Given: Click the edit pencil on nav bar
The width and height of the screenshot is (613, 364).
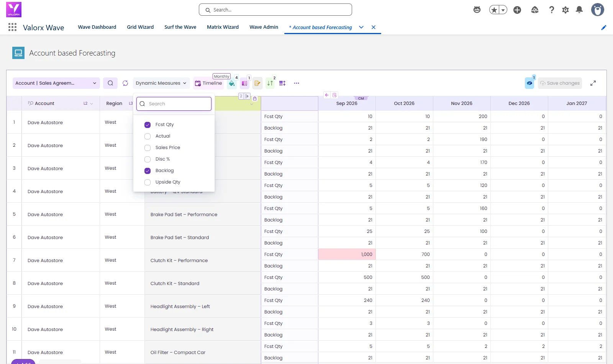Looking at the screenshot, I should (x=604, y=27).
